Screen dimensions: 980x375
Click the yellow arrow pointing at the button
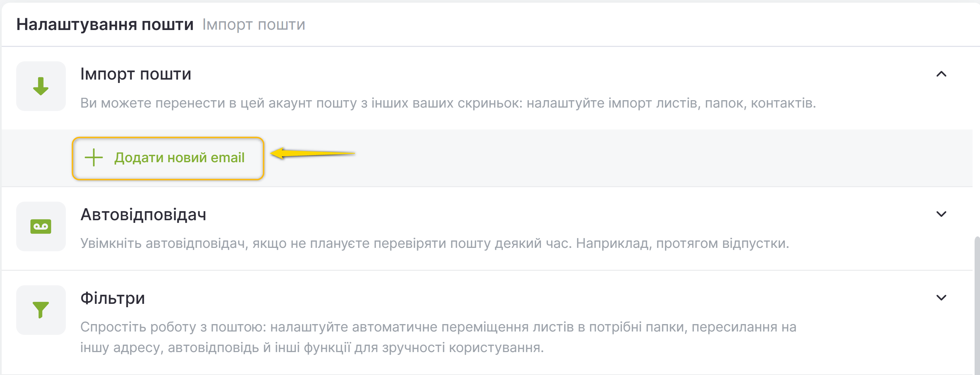pos(312,153)
